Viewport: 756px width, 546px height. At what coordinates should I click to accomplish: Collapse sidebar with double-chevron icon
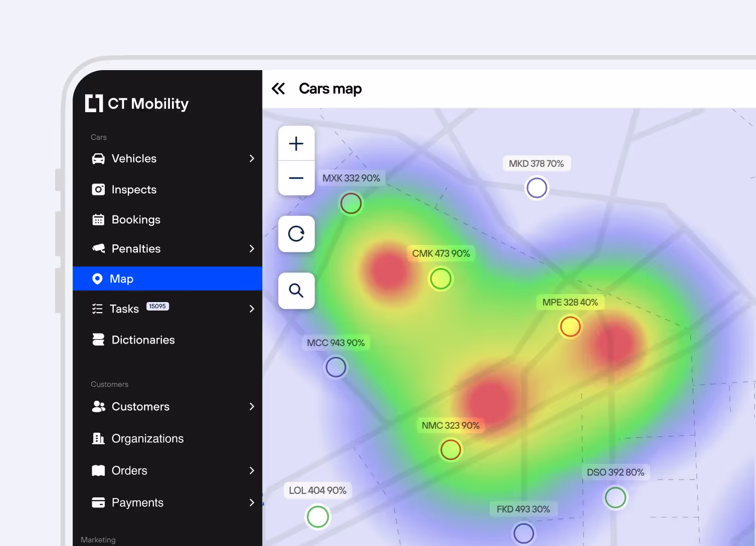pos(278,89)
